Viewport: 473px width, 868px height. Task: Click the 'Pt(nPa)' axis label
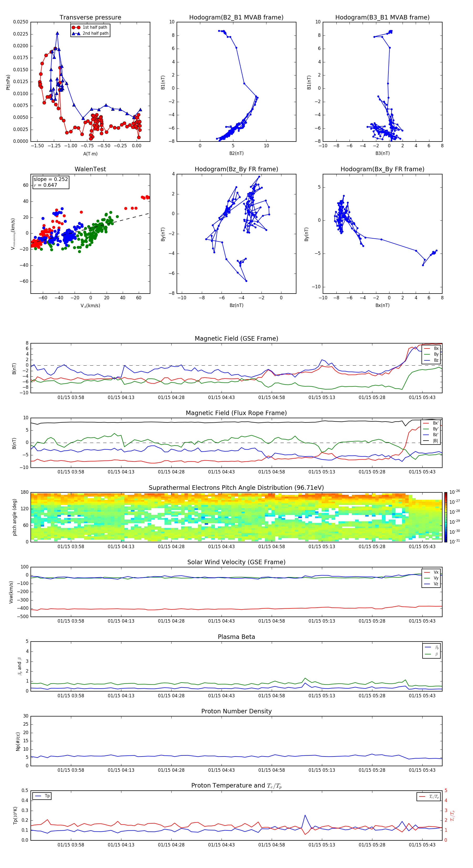click(x=8, y=82)
